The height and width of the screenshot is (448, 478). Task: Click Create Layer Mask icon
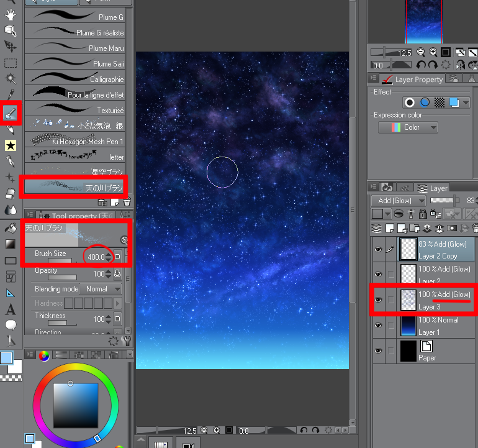pyautogui.click(x=451, y=228)
